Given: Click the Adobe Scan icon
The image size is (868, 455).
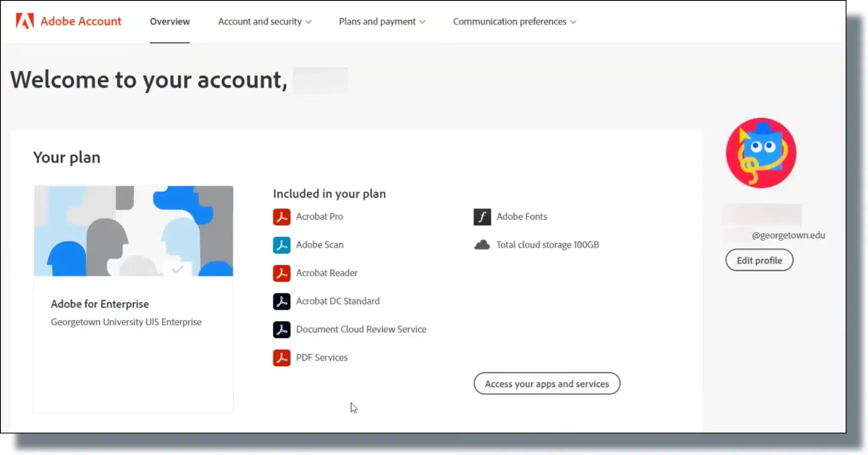Looking at the screenshot, I should [x=281, y=245].
